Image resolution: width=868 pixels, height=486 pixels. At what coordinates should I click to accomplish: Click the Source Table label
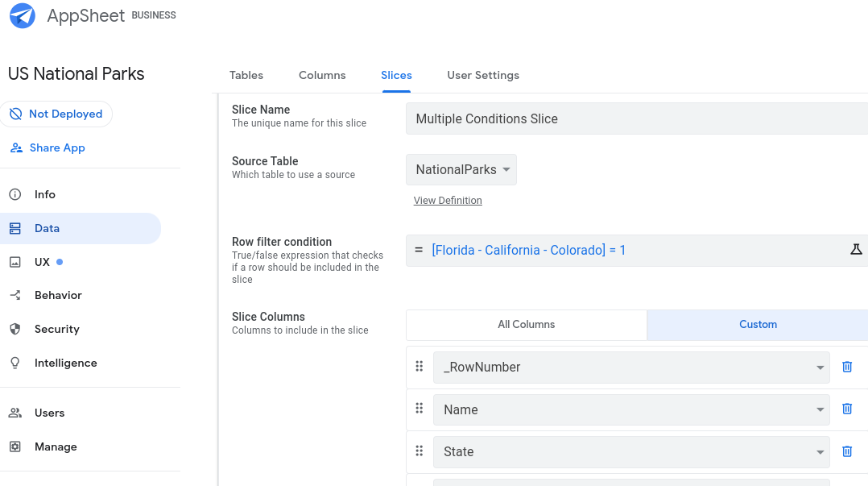(265, 161)
